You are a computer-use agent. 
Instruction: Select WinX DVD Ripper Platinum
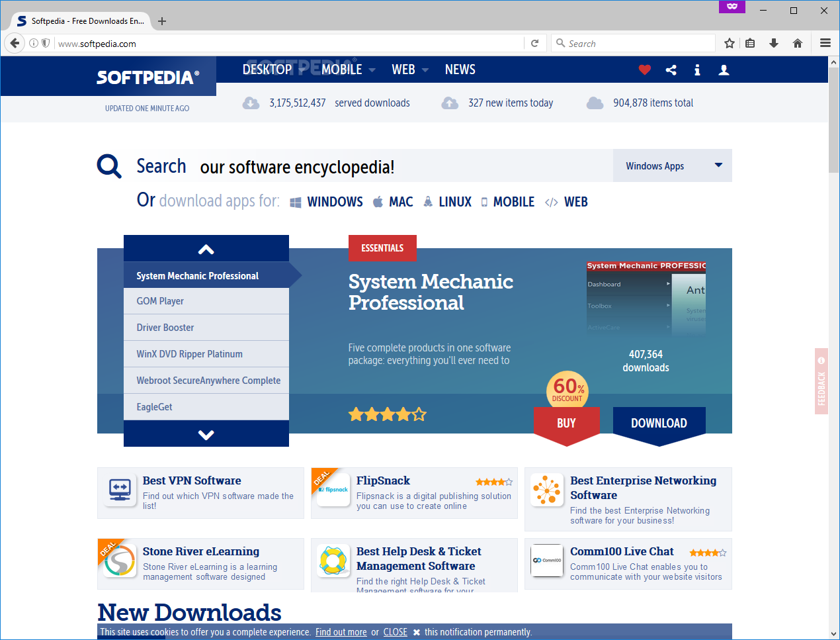pos(206,354)
